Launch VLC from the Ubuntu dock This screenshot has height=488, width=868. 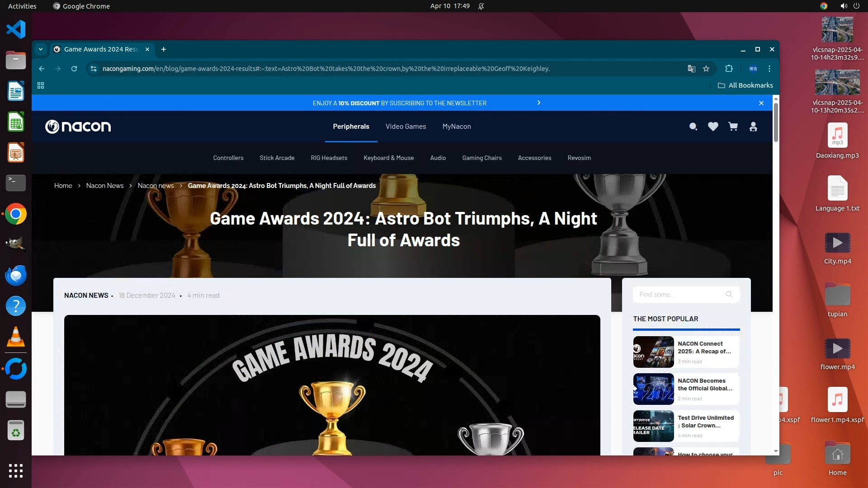pos(16,337)
